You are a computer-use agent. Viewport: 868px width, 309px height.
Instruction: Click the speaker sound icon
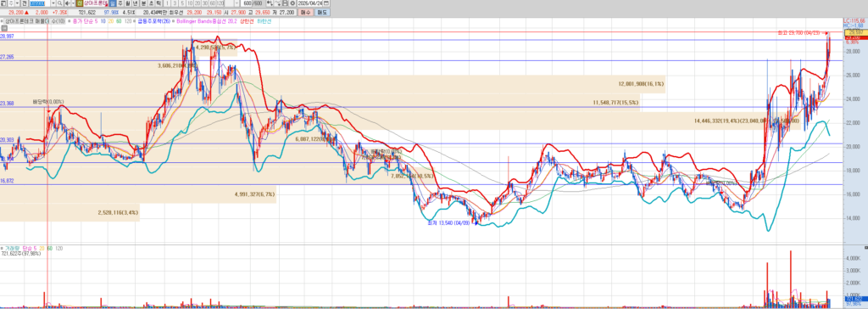tap(67, 3)
